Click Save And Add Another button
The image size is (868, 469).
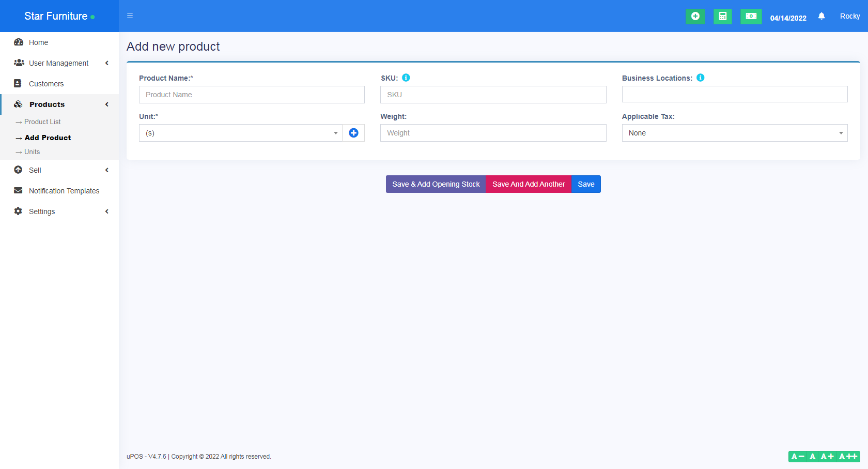528,184
